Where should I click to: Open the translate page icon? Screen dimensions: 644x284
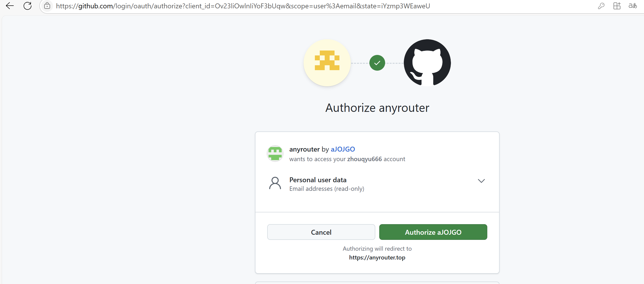click(632, 6)
